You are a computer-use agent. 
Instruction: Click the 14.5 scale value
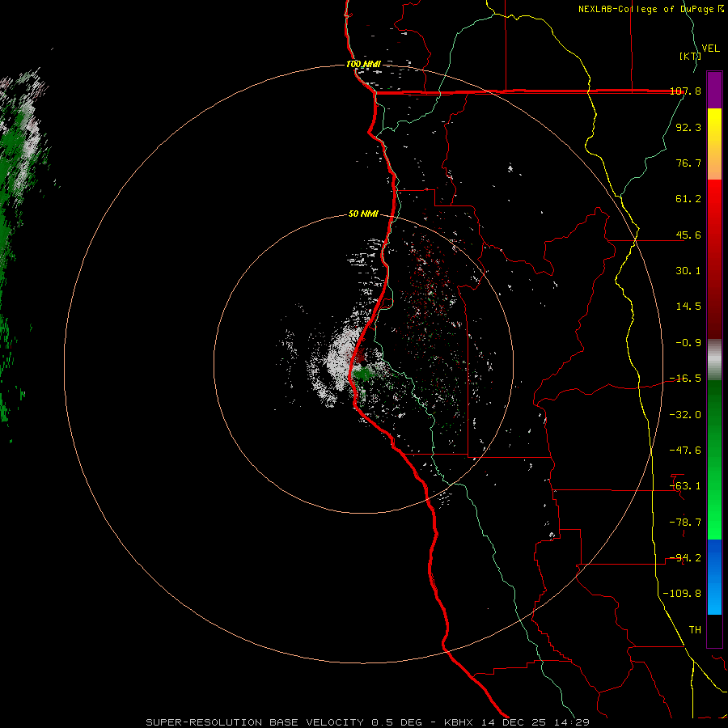(x=688, y=307)
